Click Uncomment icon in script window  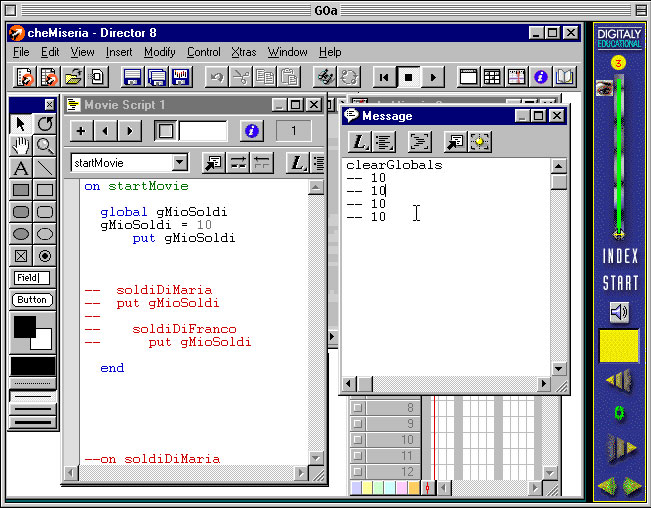click(x=262, y=163)
